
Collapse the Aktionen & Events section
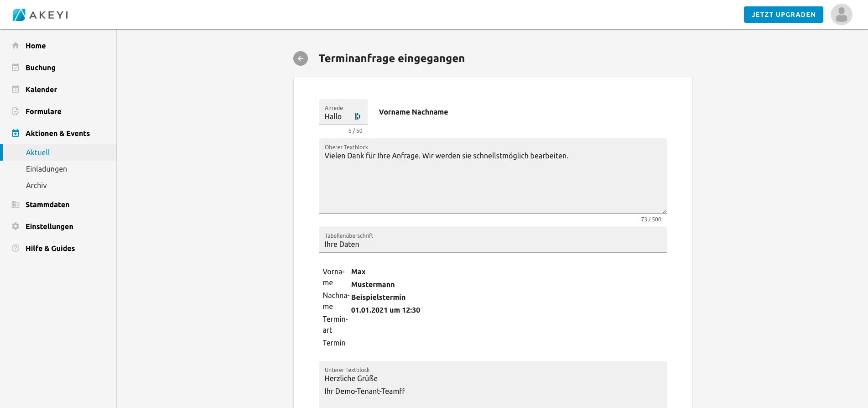coord(57,133)
